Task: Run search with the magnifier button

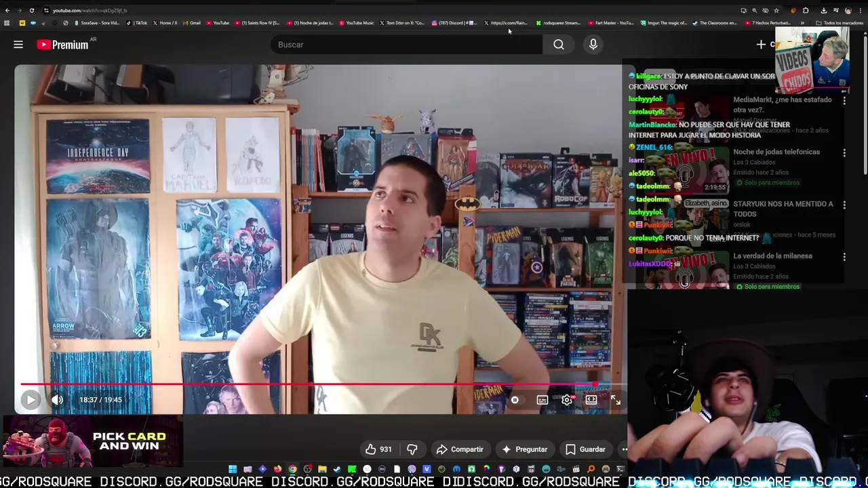Action: [558, 45]
